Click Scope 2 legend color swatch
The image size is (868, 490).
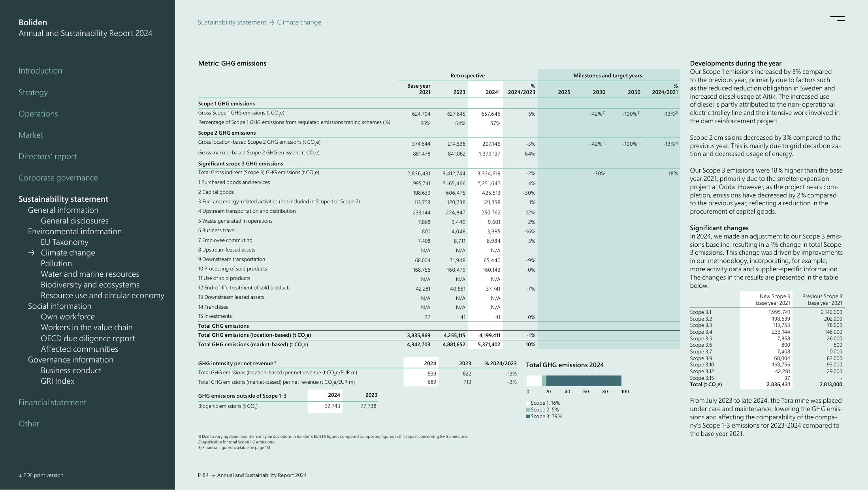coord(528,410)
